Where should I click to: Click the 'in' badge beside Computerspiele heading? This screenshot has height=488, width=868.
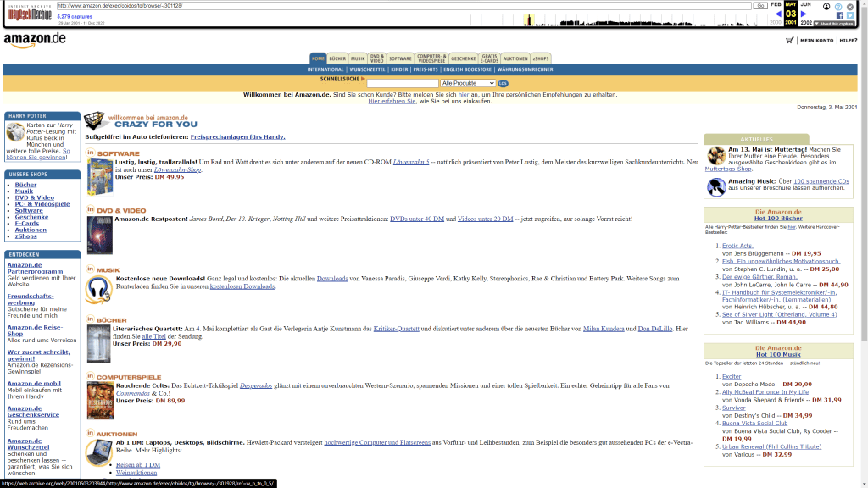tap(90, 376)
